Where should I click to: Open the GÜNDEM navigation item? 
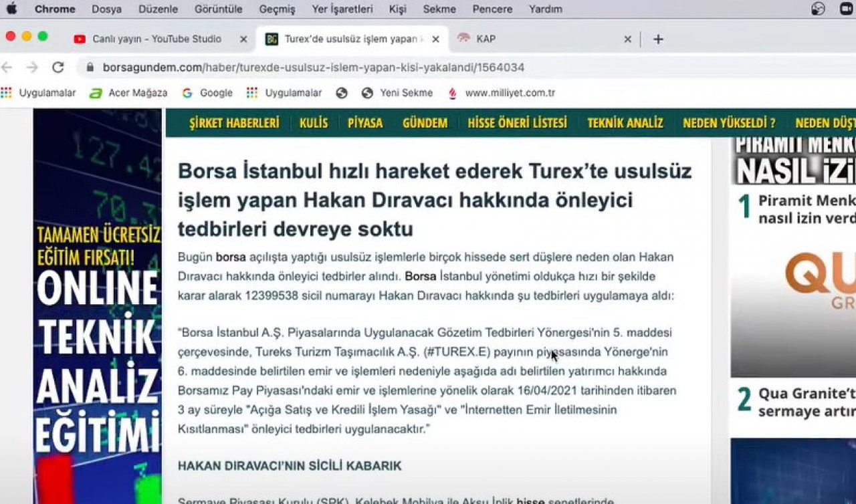tap(425, 123)
